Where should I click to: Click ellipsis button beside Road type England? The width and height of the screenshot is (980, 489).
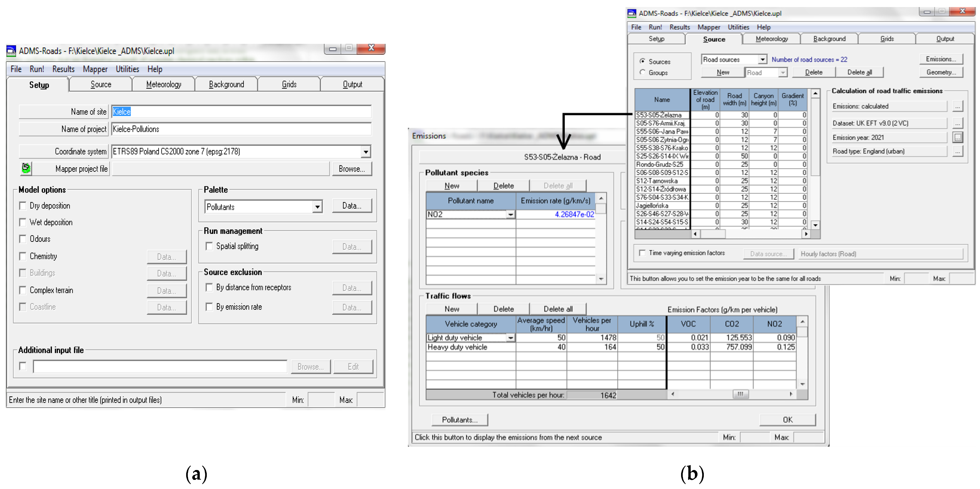tap(957, 152)
